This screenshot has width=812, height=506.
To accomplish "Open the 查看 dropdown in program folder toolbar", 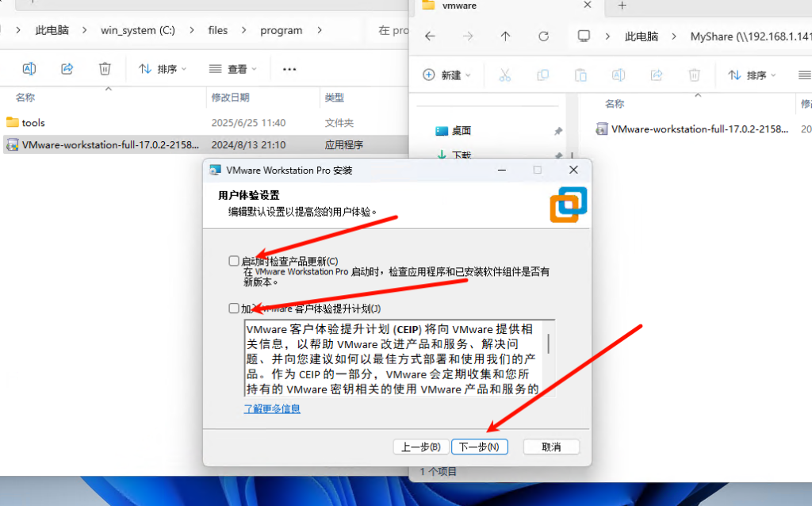I will (232, 69).
